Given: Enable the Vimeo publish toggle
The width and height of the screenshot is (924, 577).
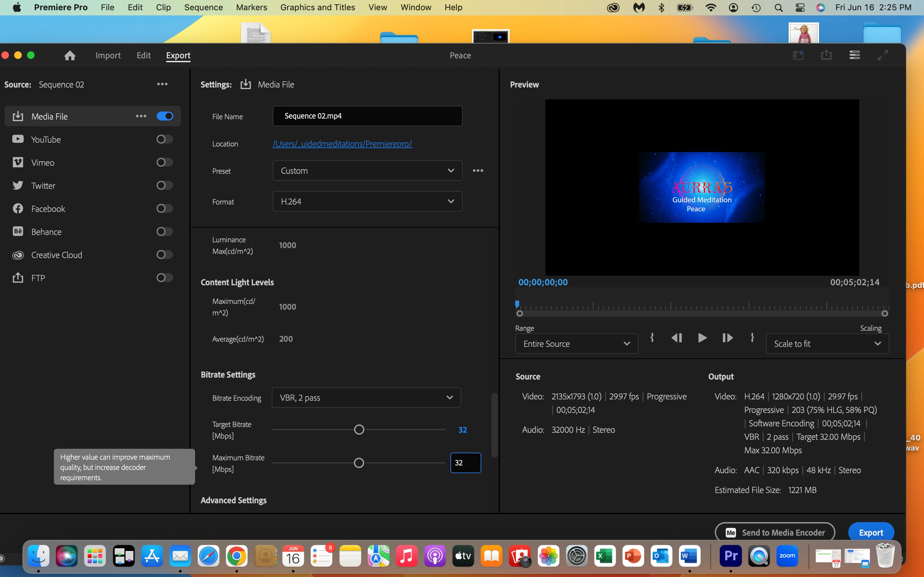Looking at the screenshot, I should click(x=165, y=163).
